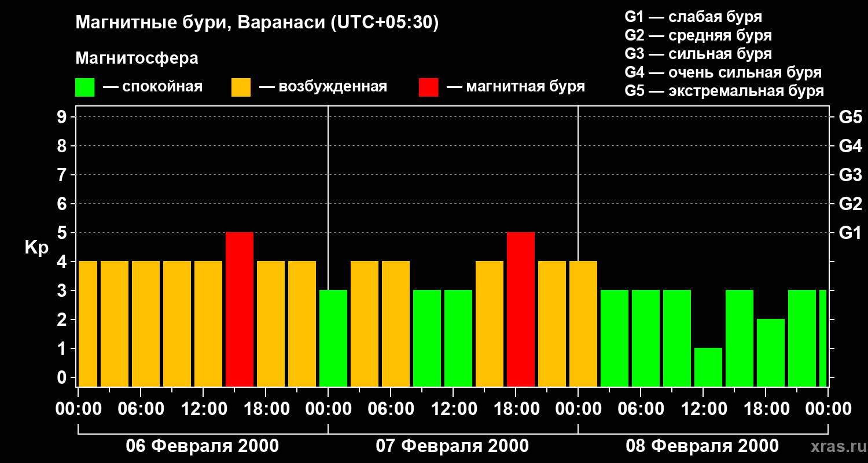Image resolution: width=868 pixels, height=463 pixels.
Task: Click the 06:00 time label under 08 February
Action: (x=641, y=409)
